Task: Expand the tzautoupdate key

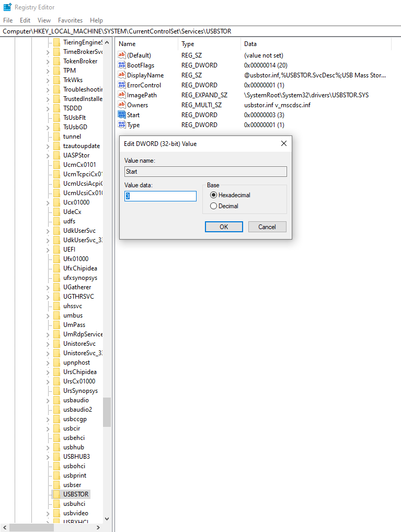Action: pyautogui.click(x=48, y=146)
